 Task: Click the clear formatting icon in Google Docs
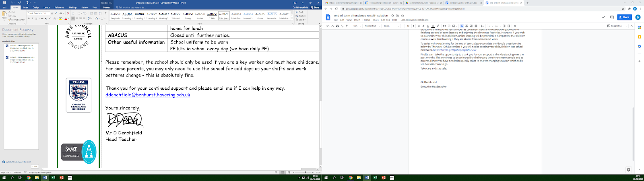click(x=515, y=26)
